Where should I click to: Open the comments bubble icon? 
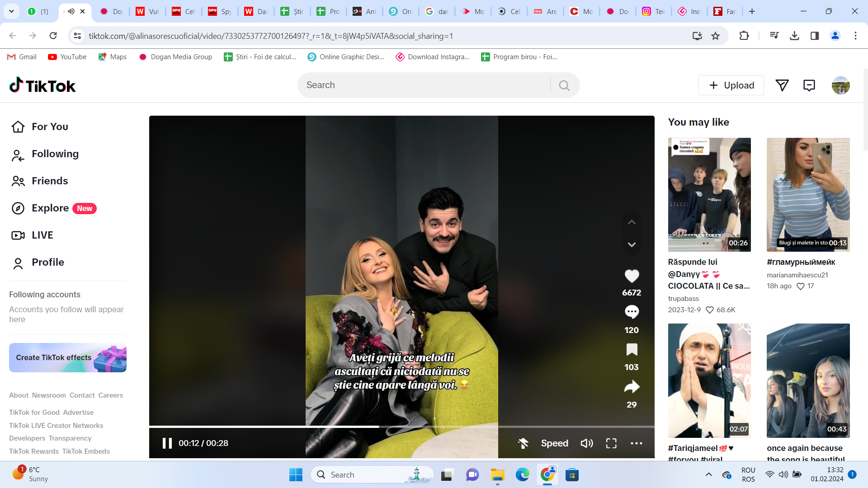[632, 312]
